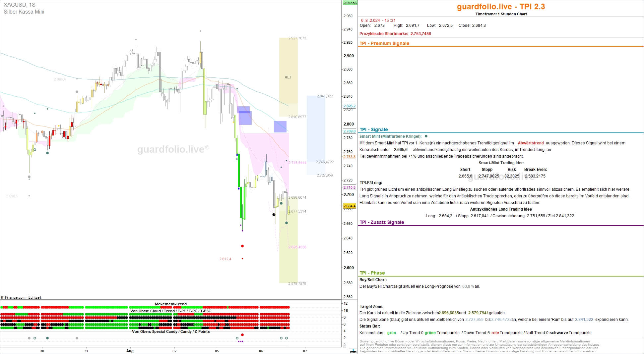Select the yellow 2.684,4 current price tag

coord(349,206)
